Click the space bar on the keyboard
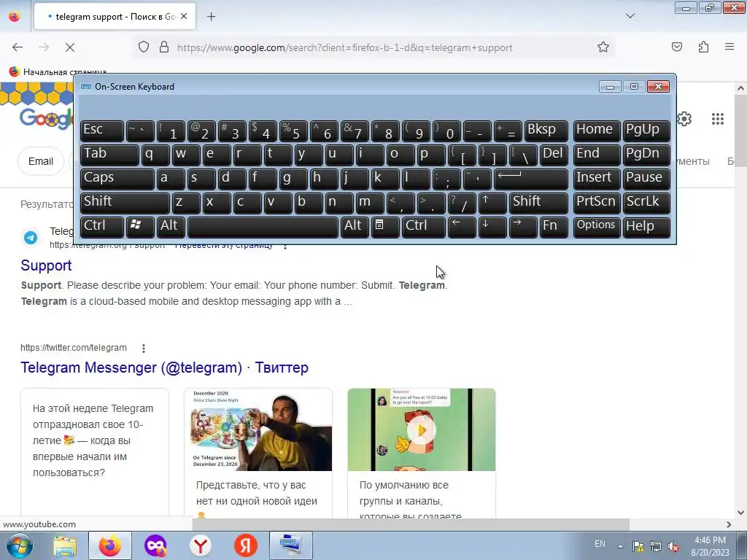The height and width of the screenshot is (560, 747). pyautogui.click(x=263, y=227)
